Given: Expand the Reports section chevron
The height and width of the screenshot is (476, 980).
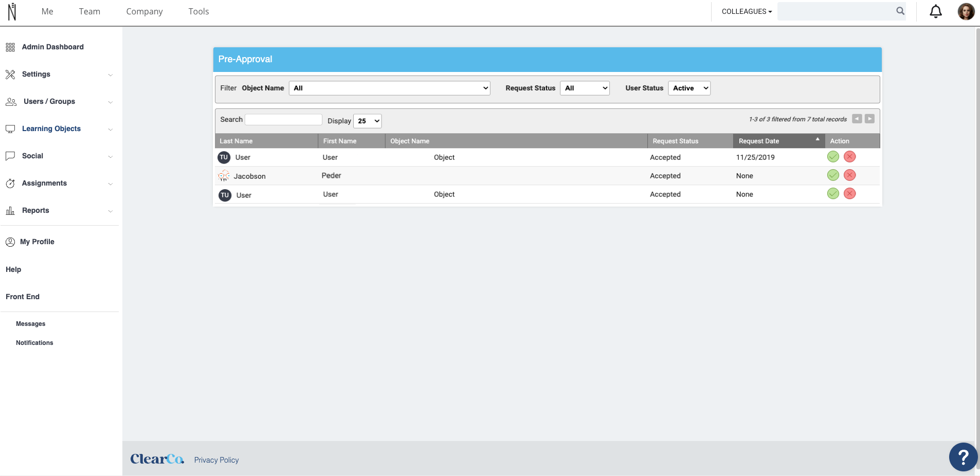Looking at the screenshot, I should click(x=111, y=211).
